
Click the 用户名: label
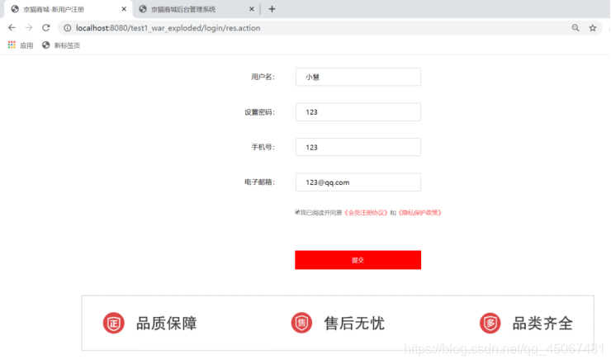(263, 77)
